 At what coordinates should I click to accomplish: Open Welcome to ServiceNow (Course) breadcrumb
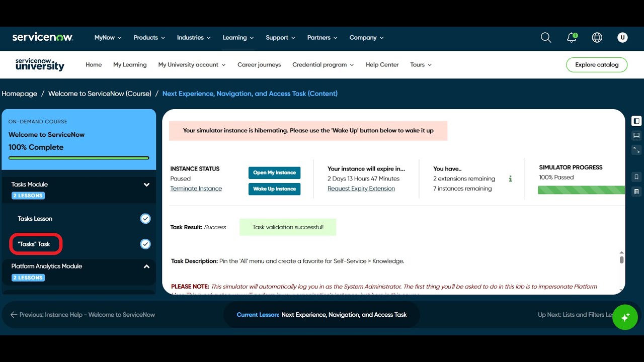coord(100,94)
